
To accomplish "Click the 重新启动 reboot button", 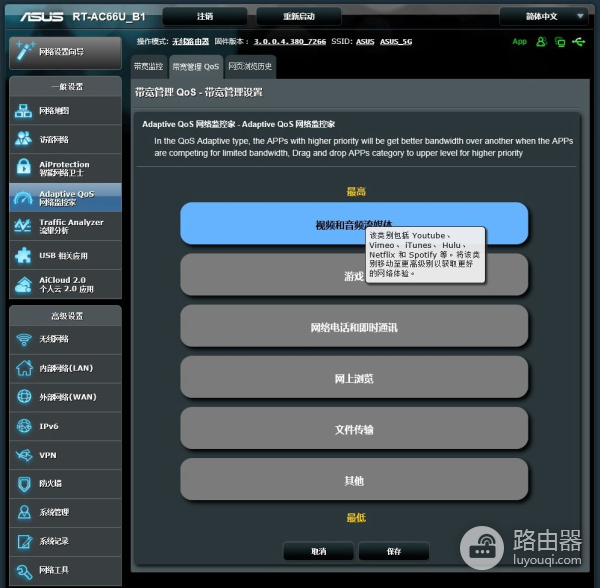I will pyautogui.click(x=299, y=16).
